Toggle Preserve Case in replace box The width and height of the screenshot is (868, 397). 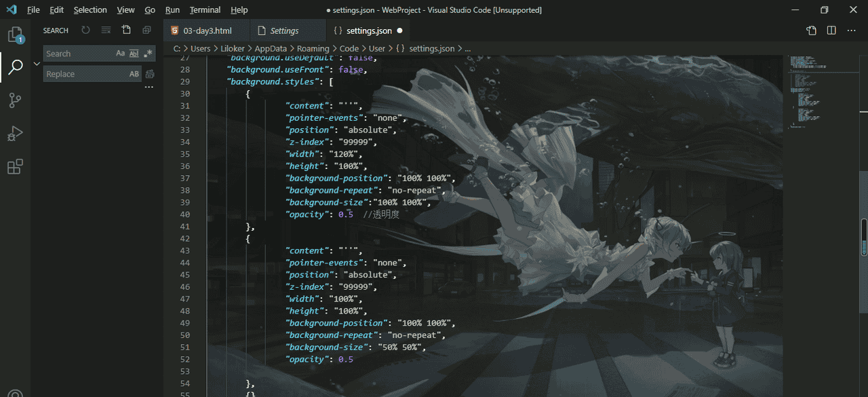point(134,74)
